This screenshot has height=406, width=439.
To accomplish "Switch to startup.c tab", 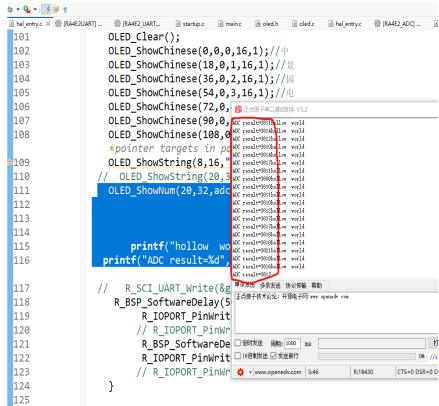I will 190,24.
